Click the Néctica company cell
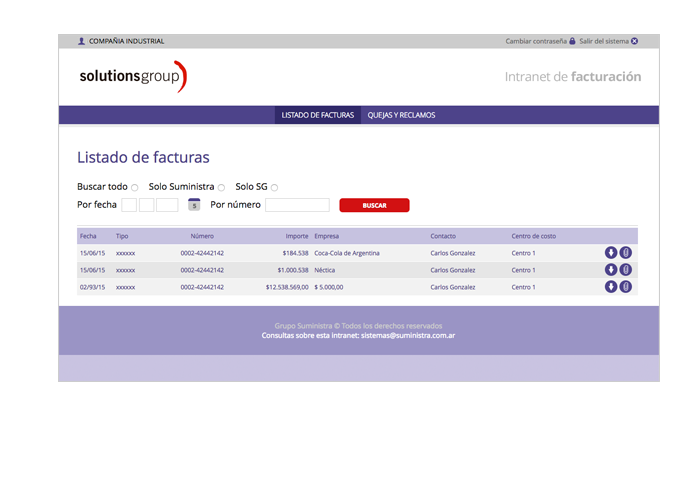 click(325, 270)
